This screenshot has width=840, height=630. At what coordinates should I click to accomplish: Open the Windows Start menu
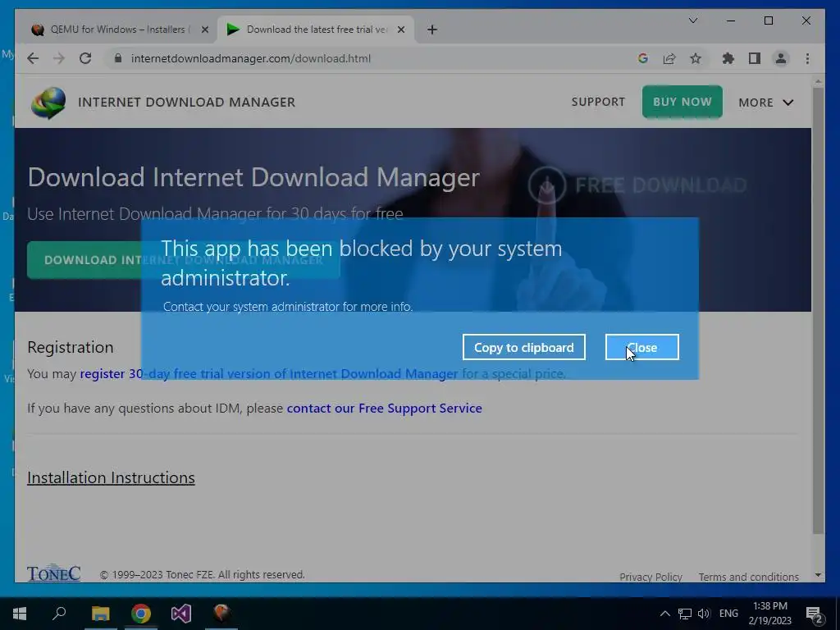[20, 613]
